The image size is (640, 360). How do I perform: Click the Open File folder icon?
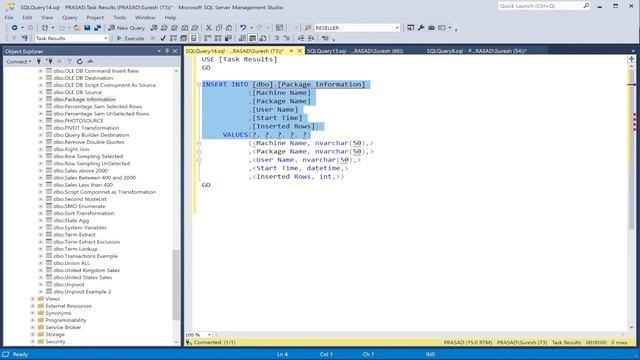[77, 28]
